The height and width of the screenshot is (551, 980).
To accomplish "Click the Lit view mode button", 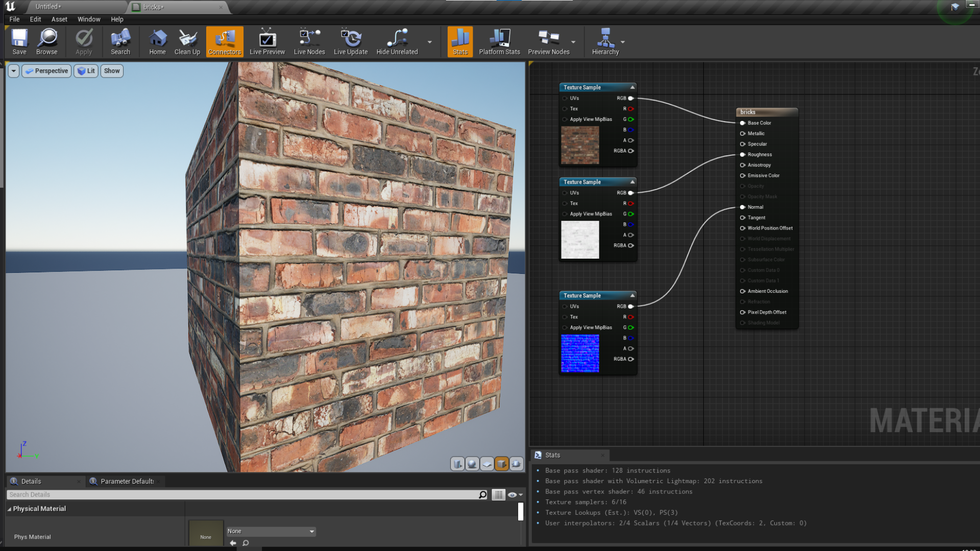I will 86,71.
